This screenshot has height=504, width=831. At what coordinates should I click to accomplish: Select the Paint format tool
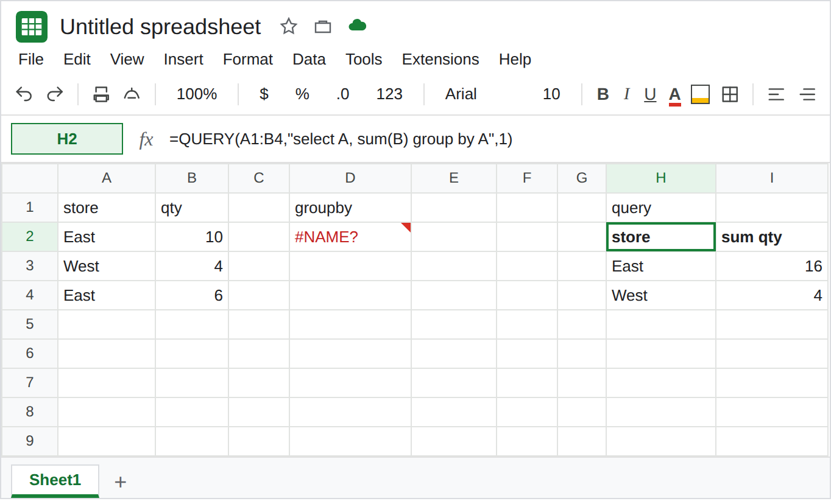pos(132,94)
